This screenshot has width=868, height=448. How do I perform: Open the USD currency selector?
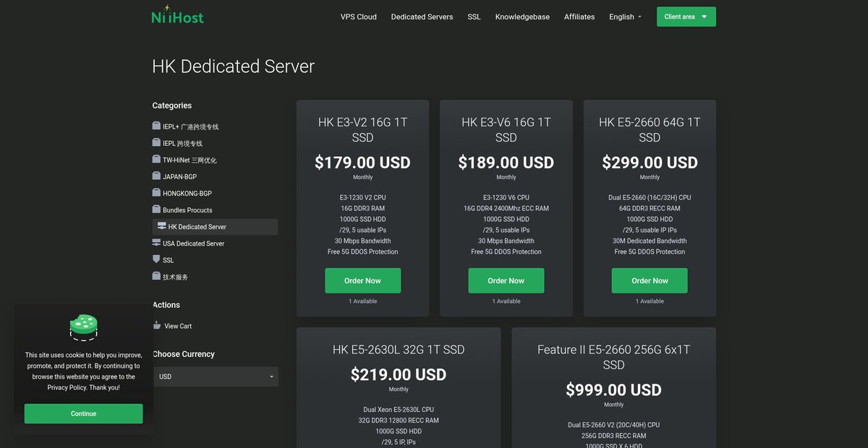[x=216, y=376]
